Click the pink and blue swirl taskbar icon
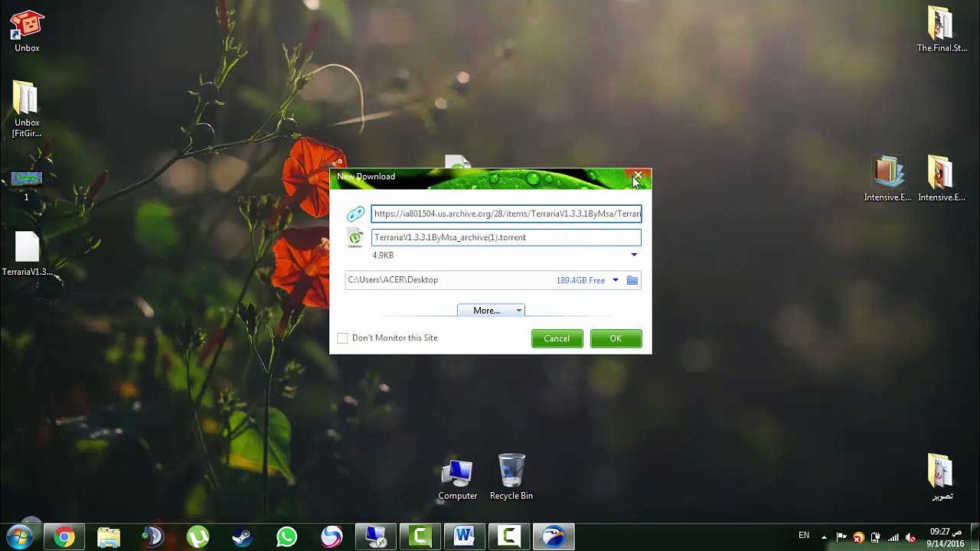 331,536
